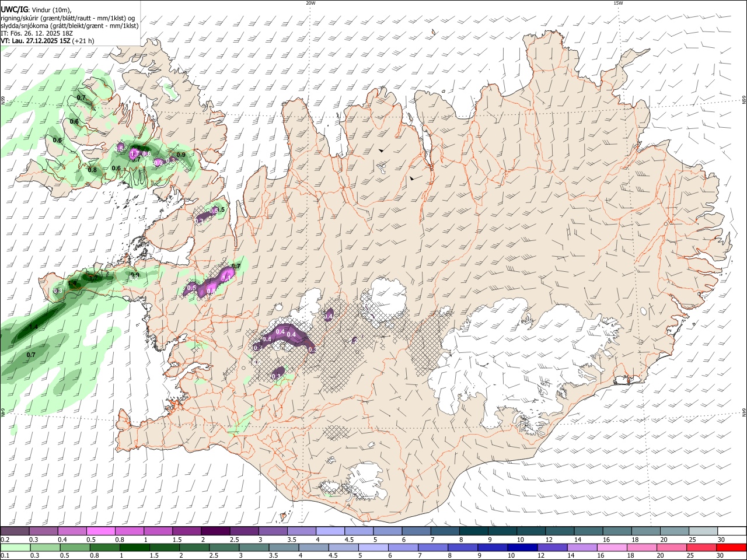
Task: Select the purple 12 swatch in the rain legend
Action: (x=551, y=547)
